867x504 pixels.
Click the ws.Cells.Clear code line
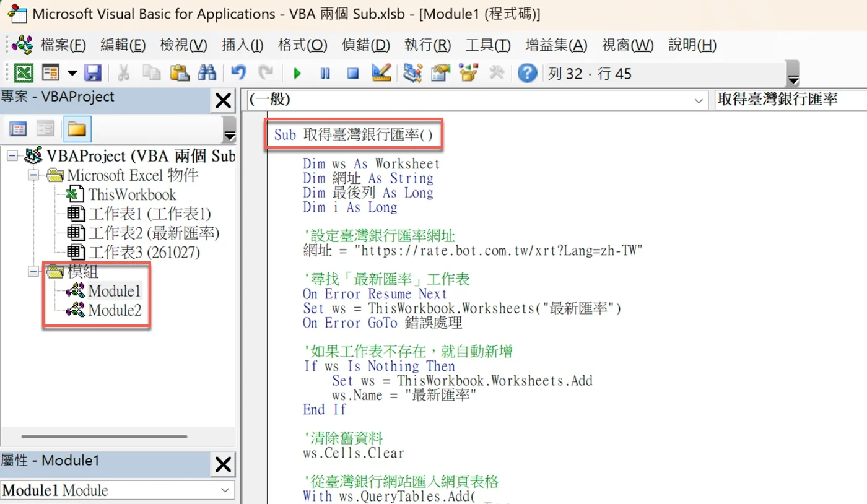pyautogui.click(x=353, y=453)
